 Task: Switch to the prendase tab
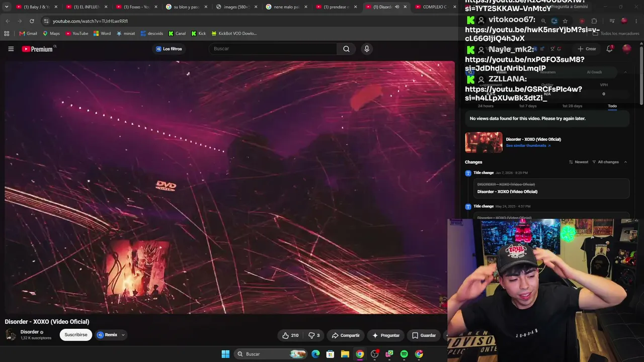(x=335, y=7)
